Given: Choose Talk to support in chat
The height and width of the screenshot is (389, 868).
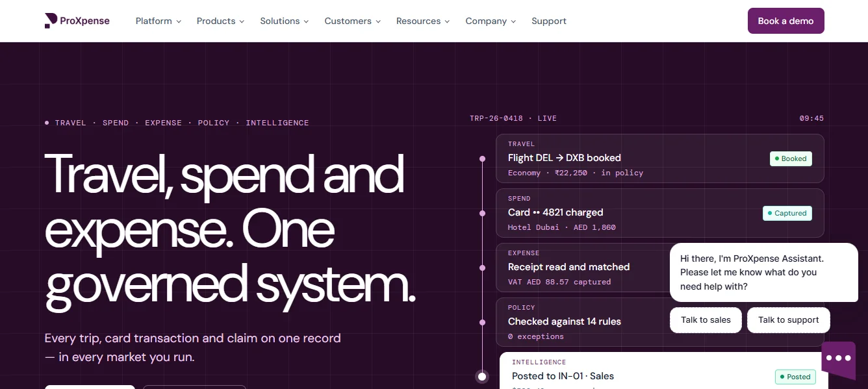Looking at the screenshot, I should coord(789,320).
